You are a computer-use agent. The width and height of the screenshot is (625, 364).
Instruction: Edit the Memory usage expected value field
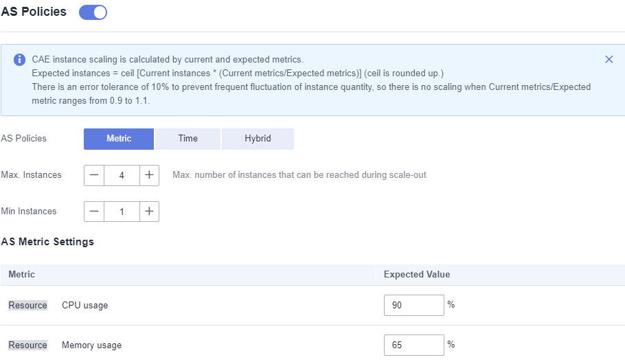click(413, 345)
